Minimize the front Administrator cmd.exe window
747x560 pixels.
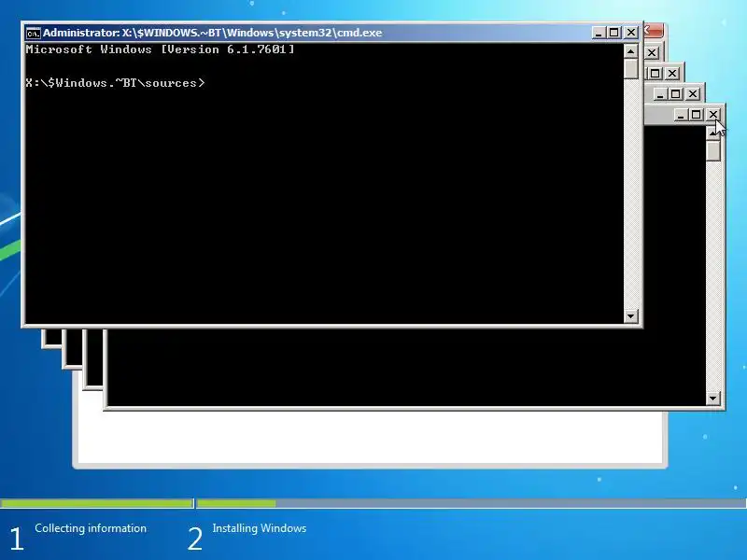coord(599,33)
